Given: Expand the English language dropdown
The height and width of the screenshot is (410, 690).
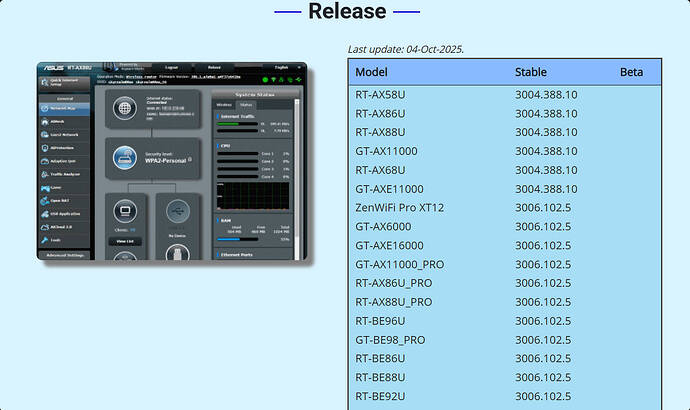Looking at the screenshot, I should 282,67.
